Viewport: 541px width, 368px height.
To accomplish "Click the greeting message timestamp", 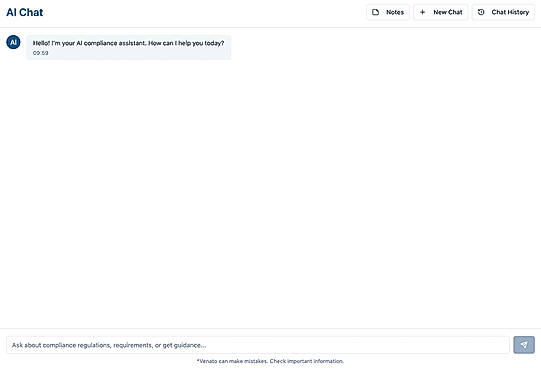I will click(x=40, y=53).
